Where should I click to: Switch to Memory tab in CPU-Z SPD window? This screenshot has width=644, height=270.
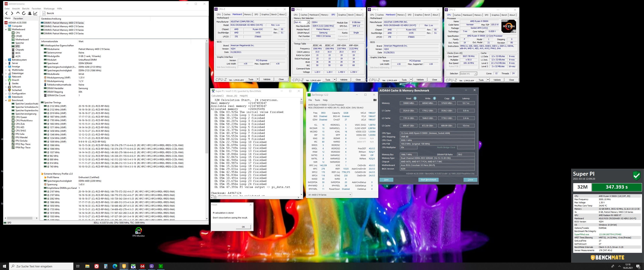tap(324, 15)
